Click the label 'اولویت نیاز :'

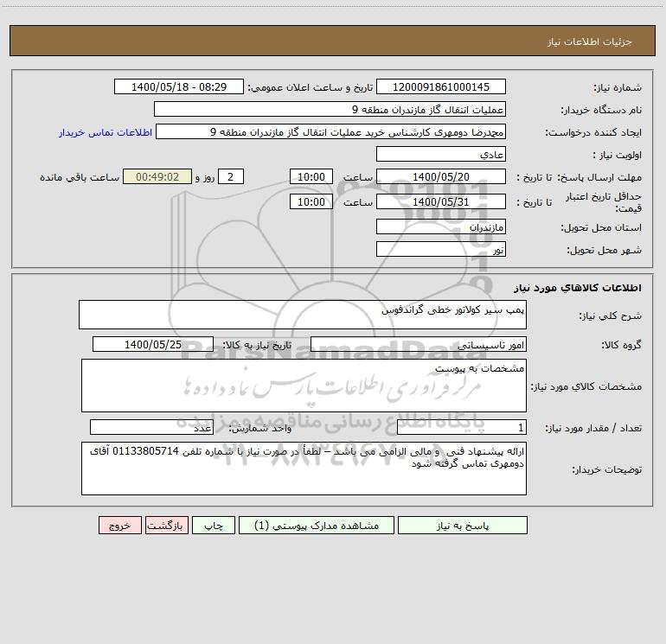[618, 155]
